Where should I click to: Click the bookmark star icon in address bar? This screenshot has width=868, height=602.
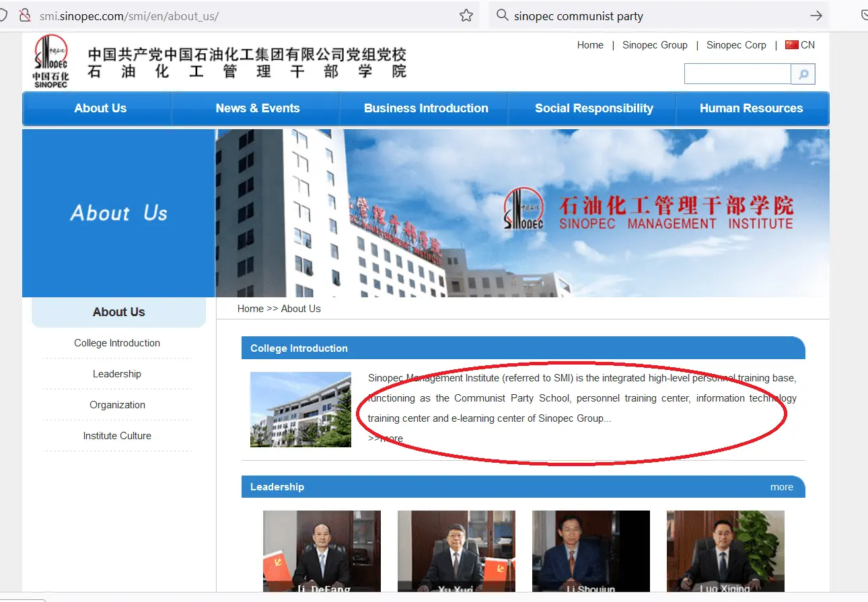(466, 15)
